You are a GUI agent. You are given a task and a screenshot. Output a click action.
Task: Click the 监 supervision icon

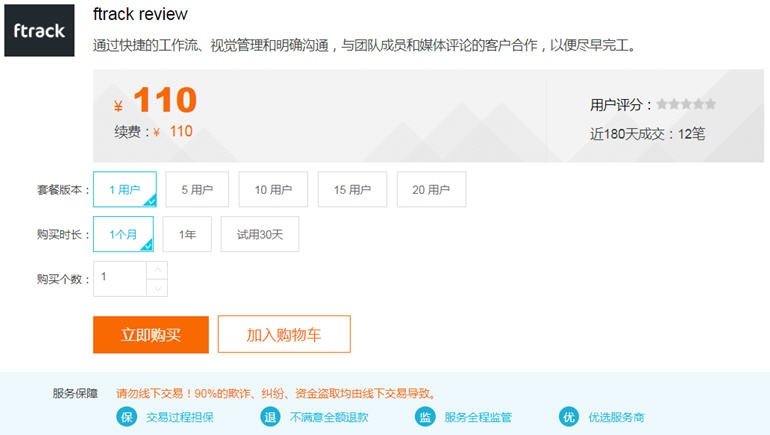425,417
